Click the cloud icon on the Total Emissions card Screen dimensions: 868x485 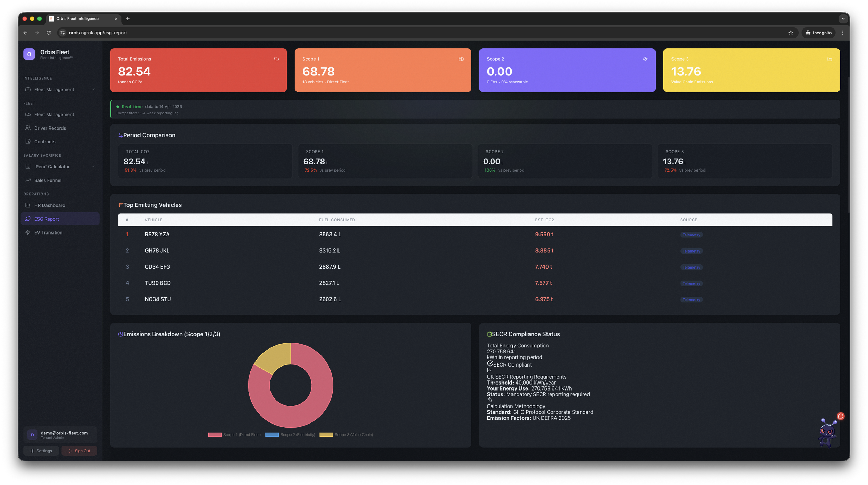[x=276, y=59]
